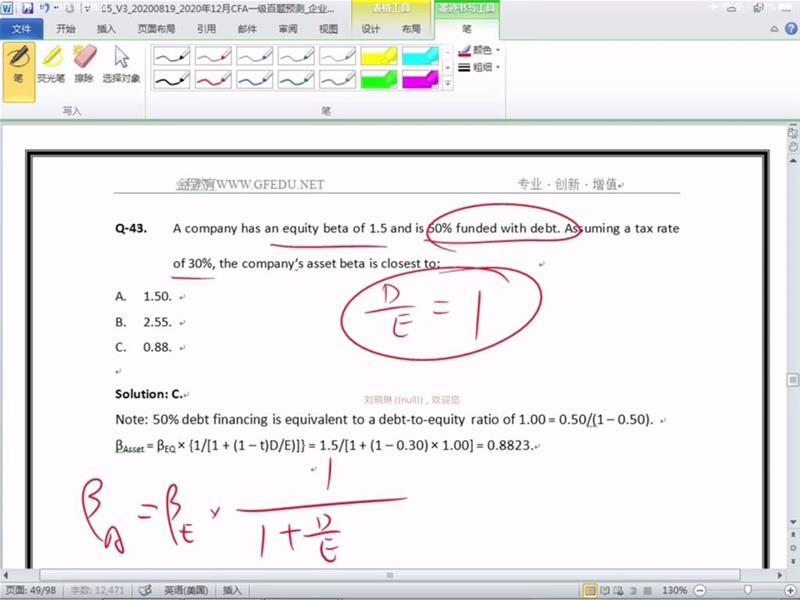Pick the thin black pen style
This screenshot has width=800, height=600.
tap(172, 56)
